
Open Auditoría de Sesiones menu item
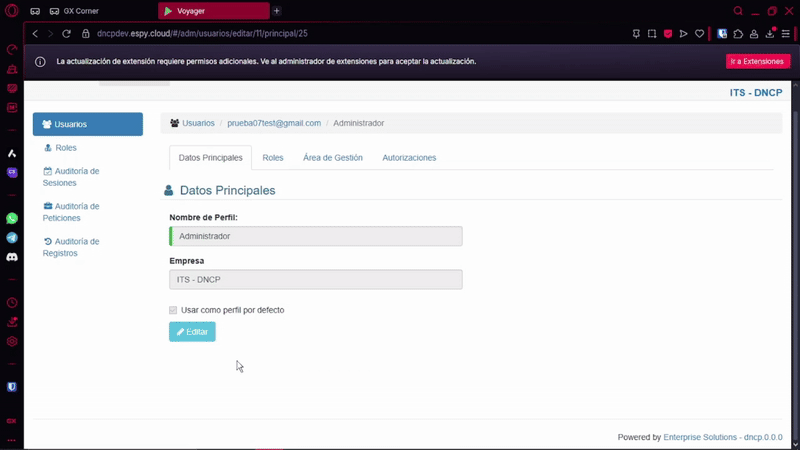tap(71, 177)
